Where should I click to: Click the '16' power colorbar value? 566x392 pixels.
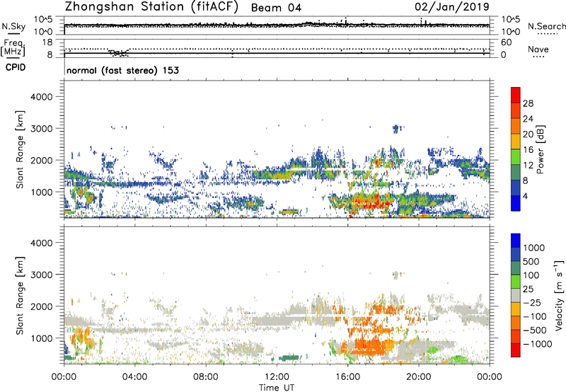coord(528,150)
